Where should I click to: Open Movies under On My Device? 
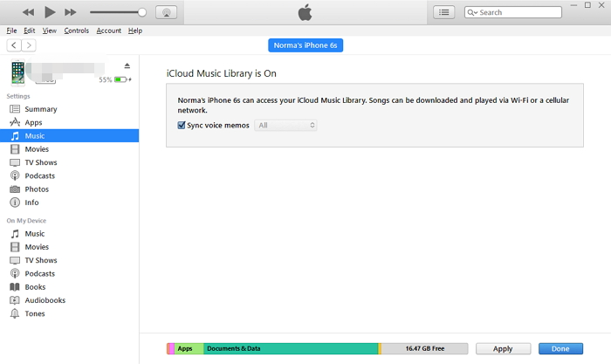point(69,247)
